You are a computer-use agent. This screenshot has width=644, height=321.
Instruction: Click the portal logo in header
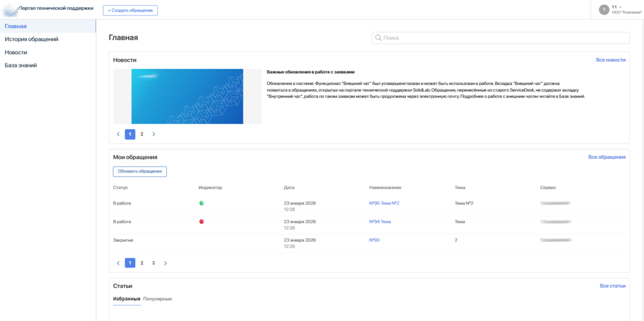point(11,10)
